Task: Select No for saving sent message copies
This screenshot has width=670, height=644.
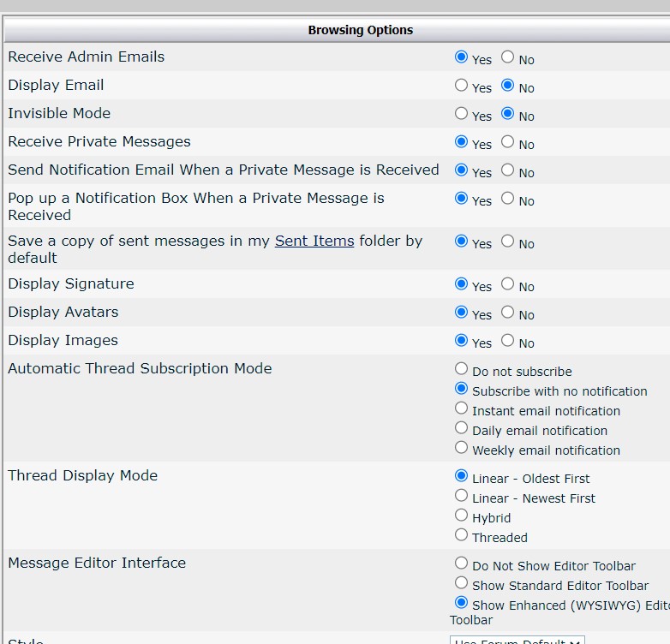Action: pos(508,241)
